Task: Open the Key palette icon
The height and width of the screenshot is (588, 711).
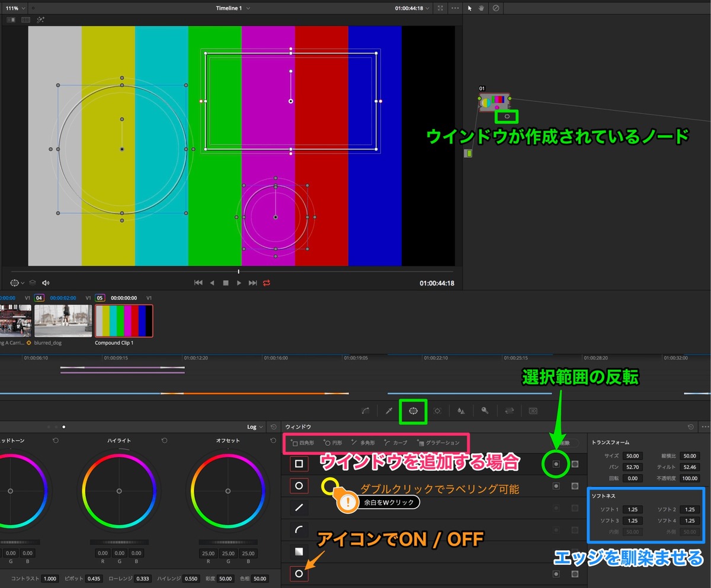Action: 485,410
